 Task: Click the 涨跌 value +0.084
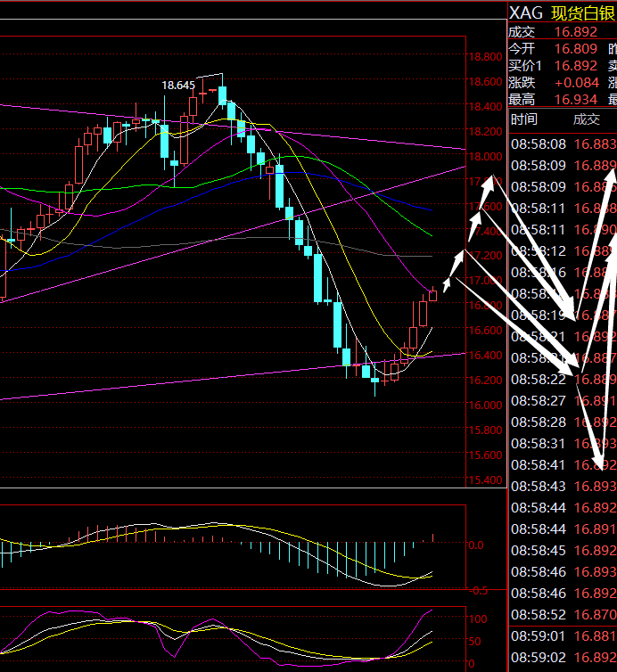tap(575, 83)
